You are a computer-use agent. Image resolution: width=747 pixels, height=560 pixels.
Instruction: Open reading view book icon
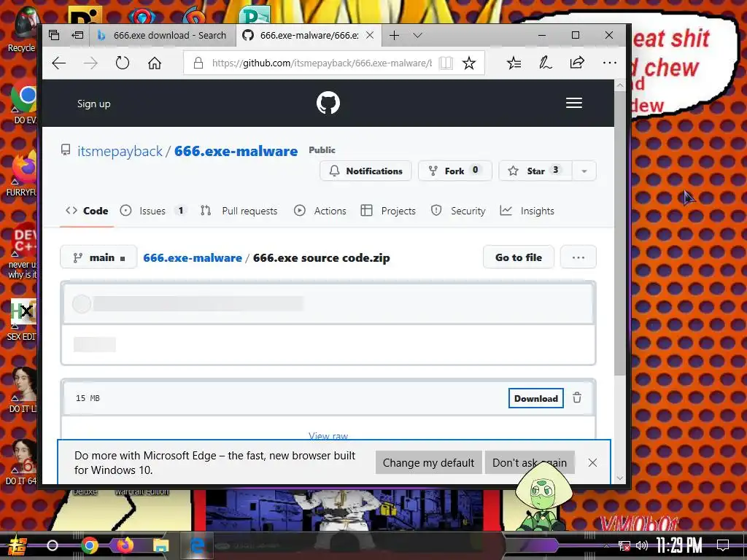pos(446,63)
